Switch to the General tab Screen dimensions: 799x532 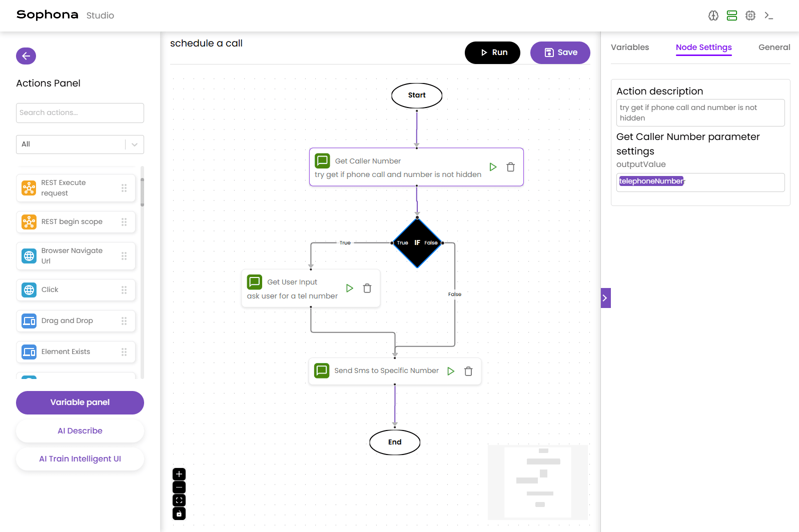click(774, 47)
